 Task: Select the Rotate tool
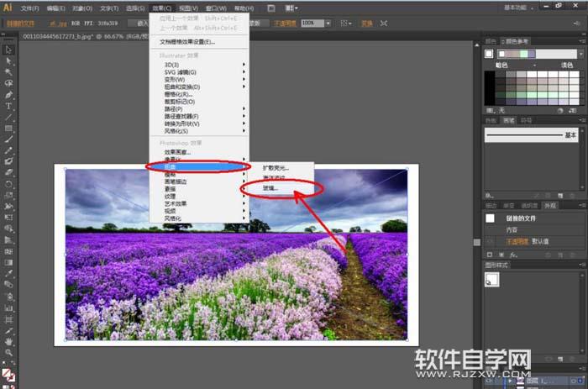point(8,184)
